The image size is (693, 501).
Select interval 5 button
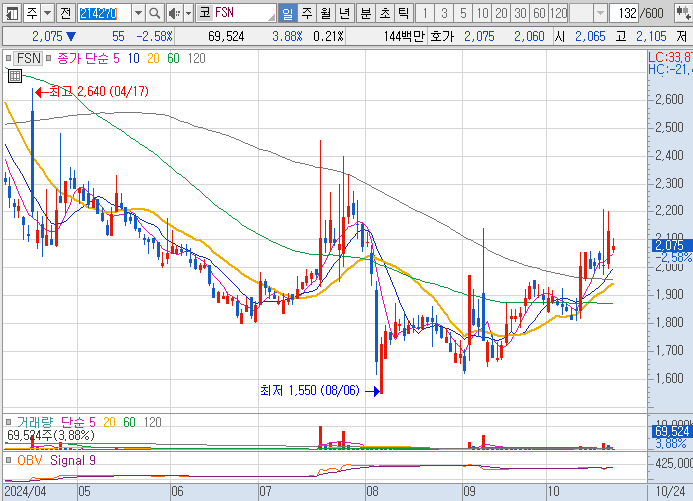[463, 13]
